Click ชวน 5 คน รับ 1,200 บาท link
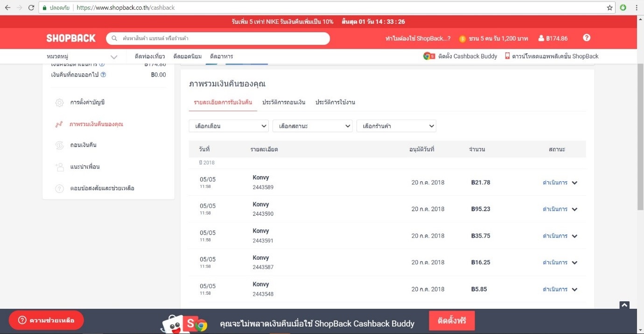 click(498, 38)
